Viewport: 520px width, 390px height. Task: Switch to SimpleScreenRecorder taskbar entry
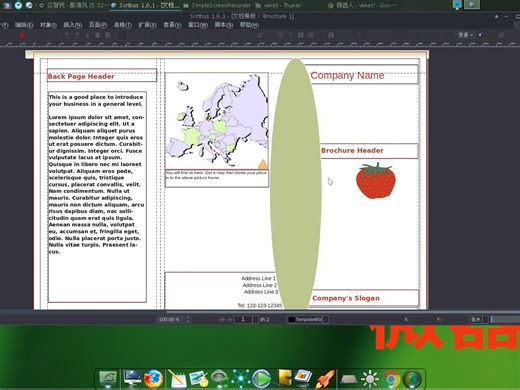point(217,5)
